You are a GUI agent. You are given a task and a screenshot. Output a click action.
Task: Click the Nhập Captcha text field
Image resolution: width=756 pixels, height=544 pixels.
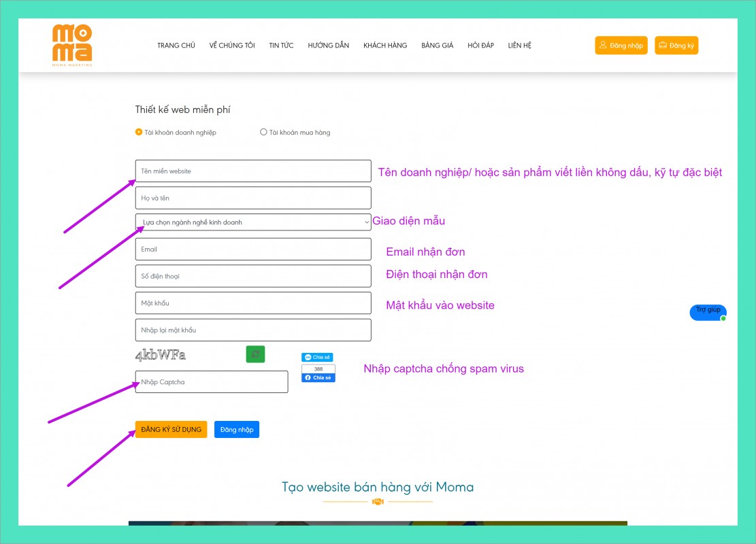(x=212, y=382)
